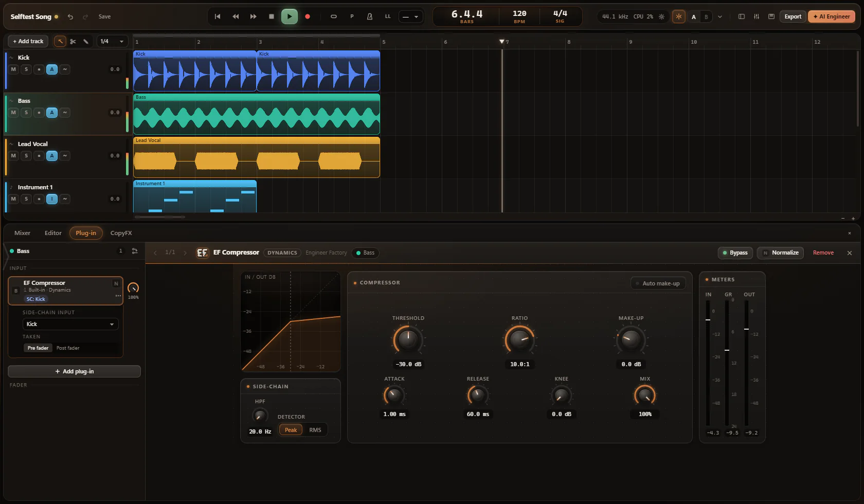Solo the Bass track
This screenshot has width=864, height=504.
26,113
